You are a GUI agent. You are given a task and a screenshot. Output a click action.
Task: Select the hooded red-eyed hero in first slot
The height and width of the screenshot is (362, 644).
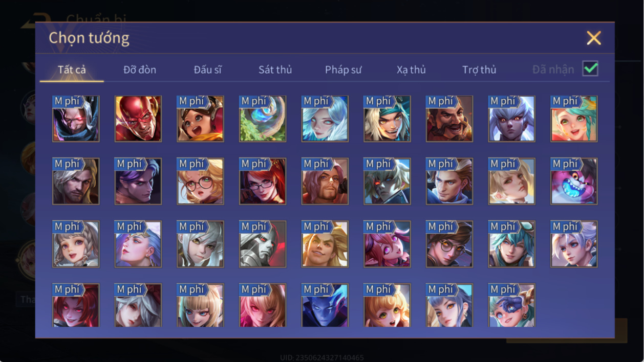[x=76, y=119]
